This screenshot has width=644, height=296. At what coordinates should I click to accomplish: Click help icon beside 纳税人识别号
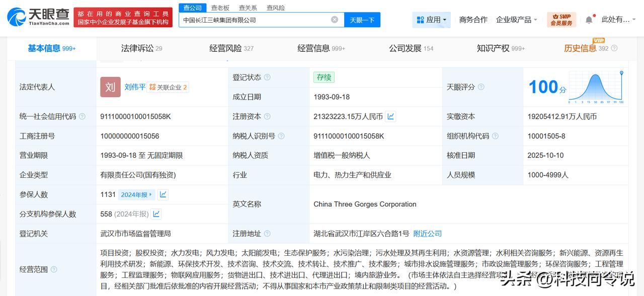tap(281, 136)
